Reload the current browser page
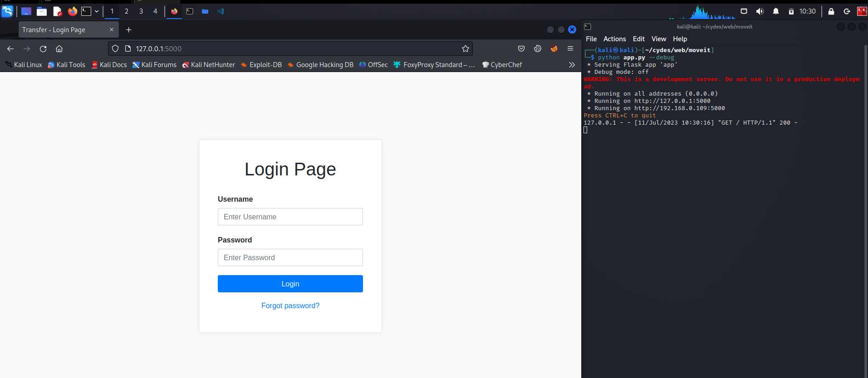This screenshot has height=378, width=868. pos(43,48)
